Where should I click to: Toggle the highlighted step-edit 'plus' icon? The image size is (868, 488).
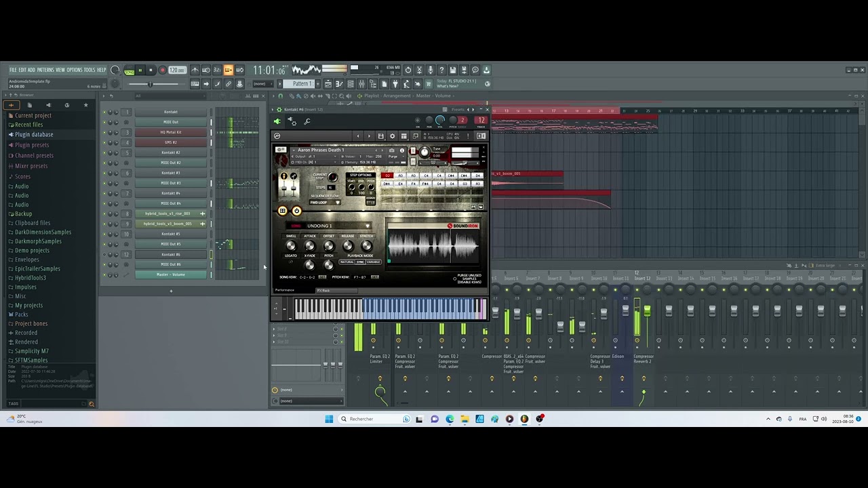[x=228, y=70]
